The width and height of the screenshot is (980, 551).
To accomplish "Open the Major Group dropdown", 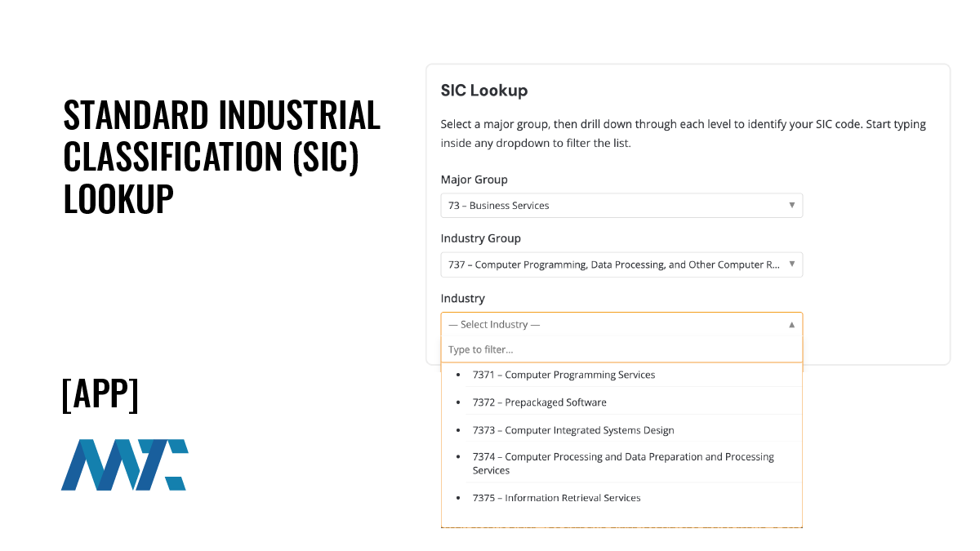I will (621, 206).
